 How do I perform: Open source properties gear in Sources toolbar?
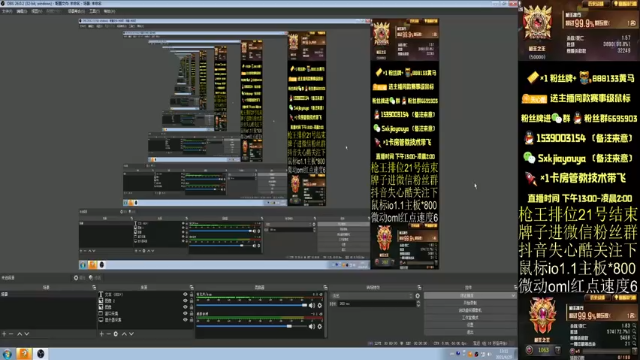coord(116,334)
